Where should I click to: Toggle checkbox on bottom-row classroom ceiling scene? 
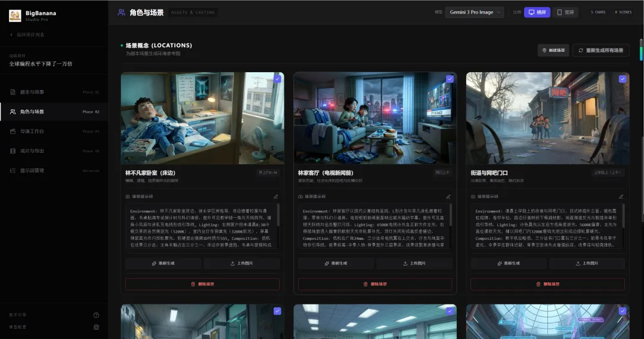[x=450, y=311]
